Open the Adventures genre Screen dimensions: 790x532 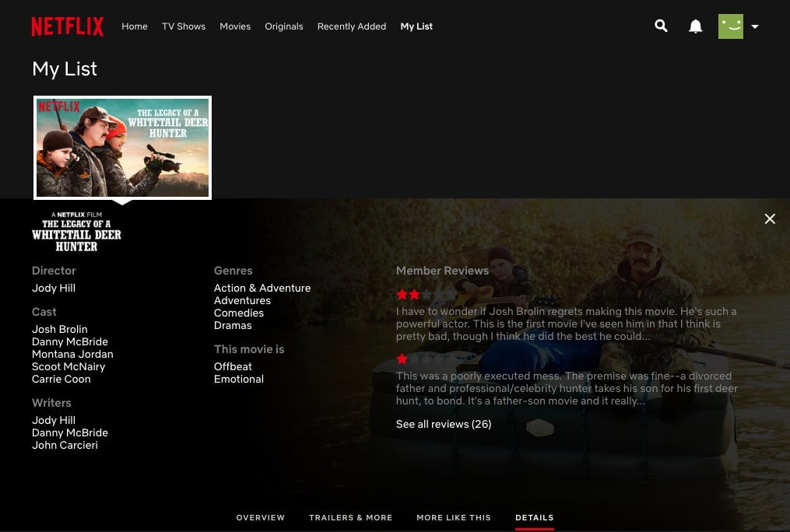[x=242, y=300]
